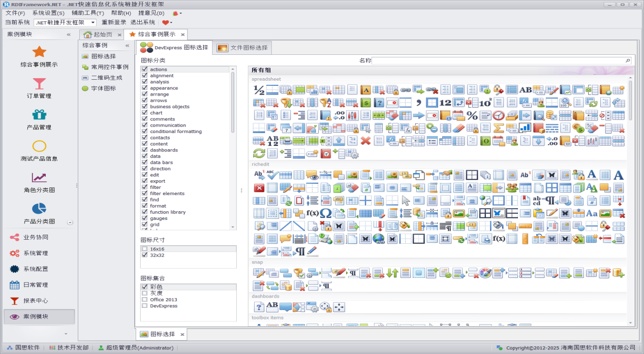Open the 角色分类图 line chart icon
The height and width of the screenshot is (354, 644).
(x=39, y=177)
